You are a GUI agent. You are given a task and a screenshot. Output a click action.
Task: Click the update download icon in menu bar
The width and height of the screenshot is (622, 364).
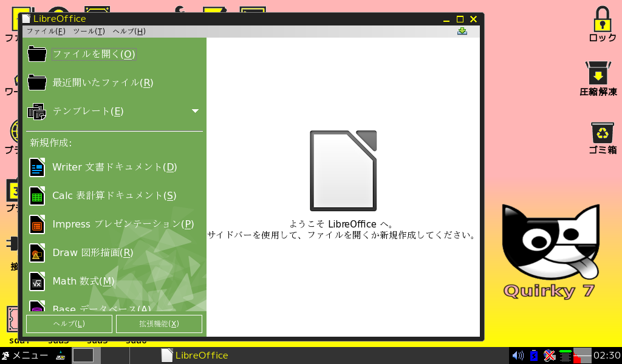point(462,31)
